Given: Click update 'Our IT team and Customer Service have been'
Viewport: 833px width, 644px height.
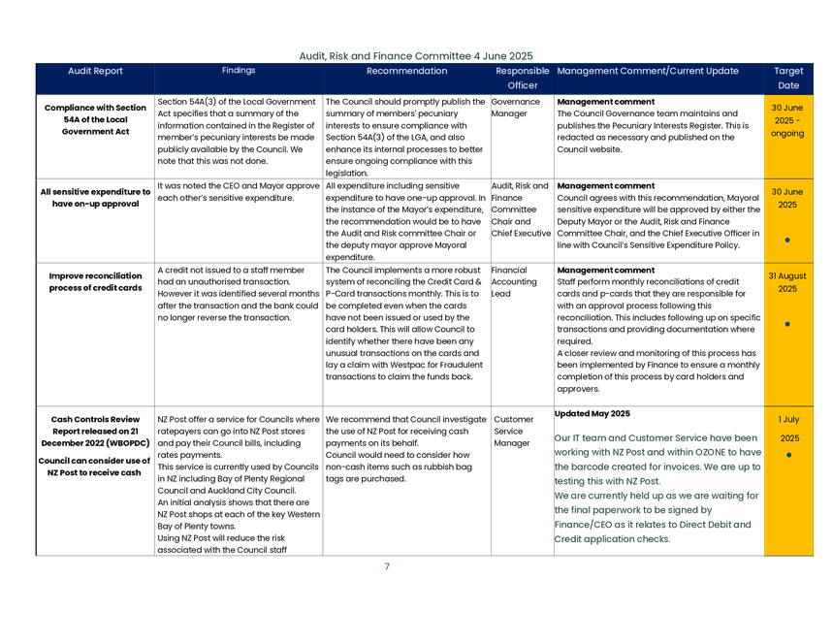Looking at the screenshot, I should coord(657,460).
